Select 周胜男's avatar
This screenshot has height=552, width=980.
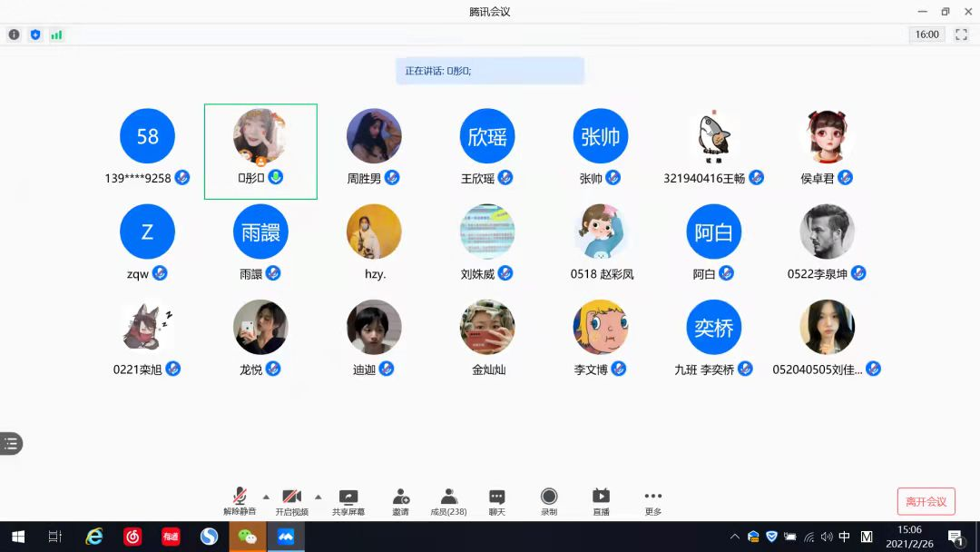pos(374,136)
